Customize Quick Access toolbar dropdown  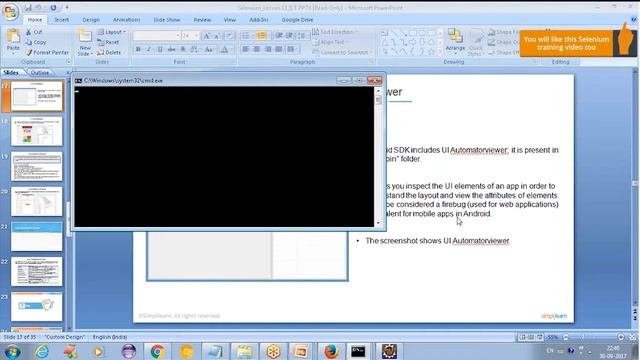(x=67, y=8)
